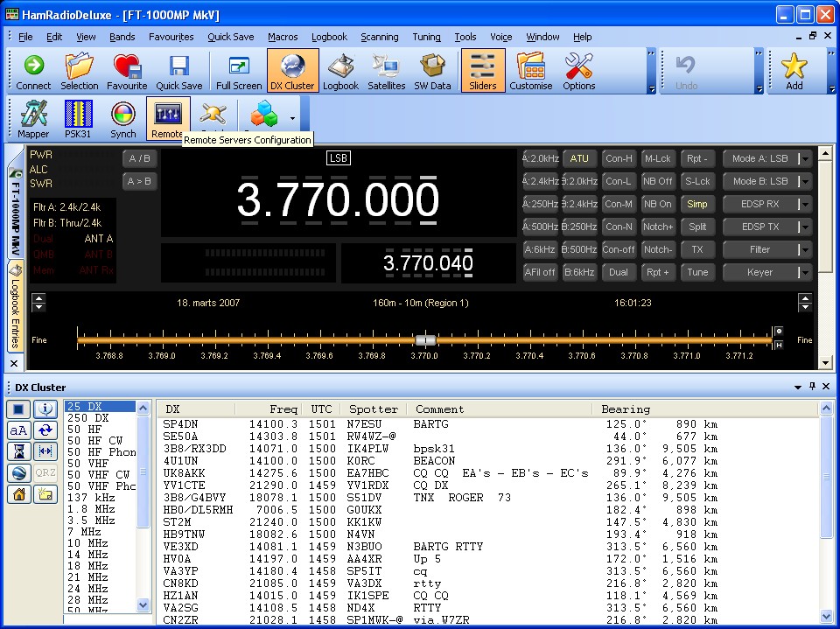Click the column width arrows icon
The height and width of the screenshot is (629, 840).
pos(45,451)
